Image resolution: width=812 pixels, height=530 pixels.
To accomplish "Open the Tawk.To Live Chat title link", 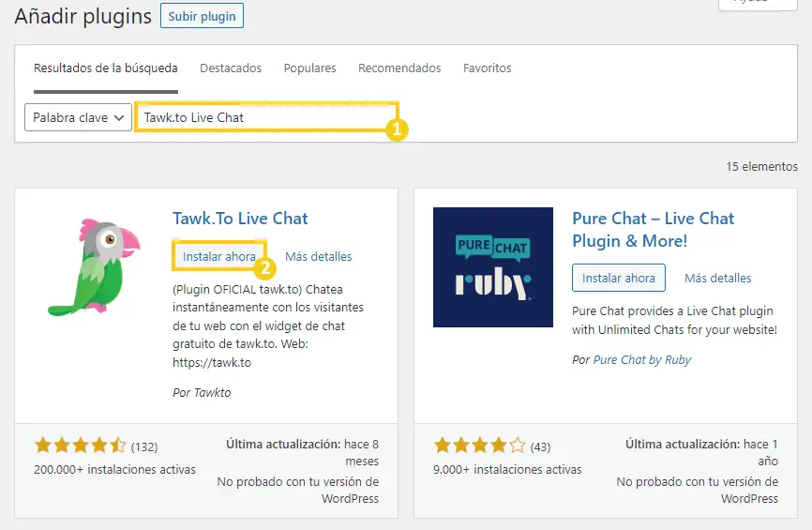I will pos(240,219).
